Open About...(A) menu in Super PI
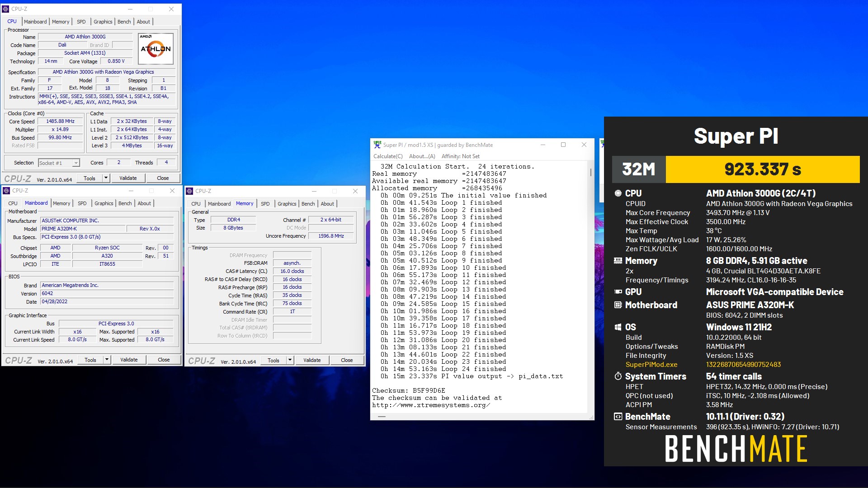The image size is (868, 488). tap(422, 156)
